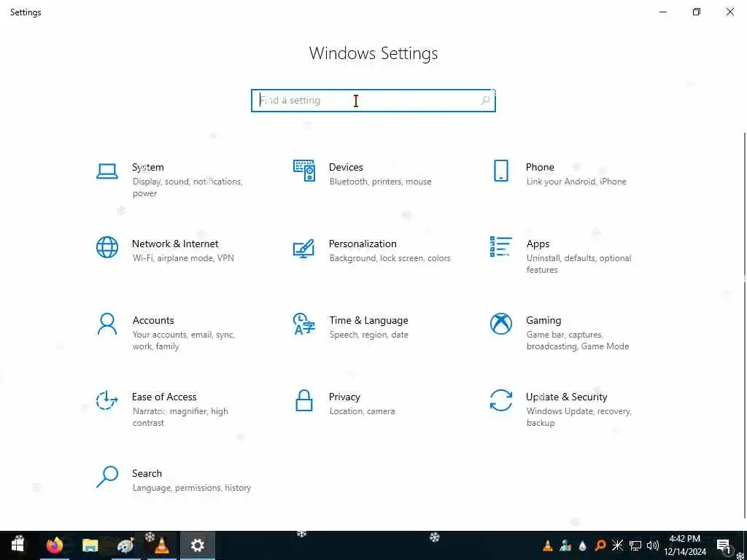Open the Devices heading link
This screenshot has height=560, width=747.
[x=346, y=167]
